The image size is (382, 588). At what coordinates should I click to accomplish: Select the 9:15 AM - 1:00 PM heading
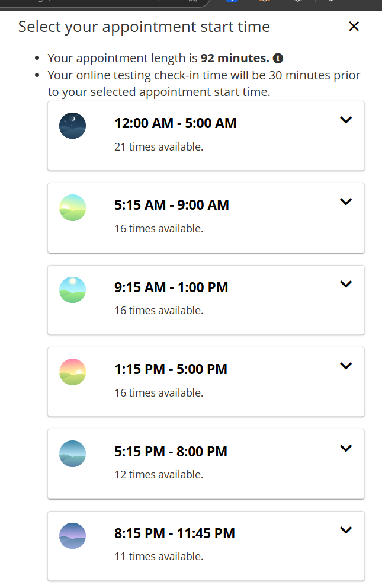(171, 287)
